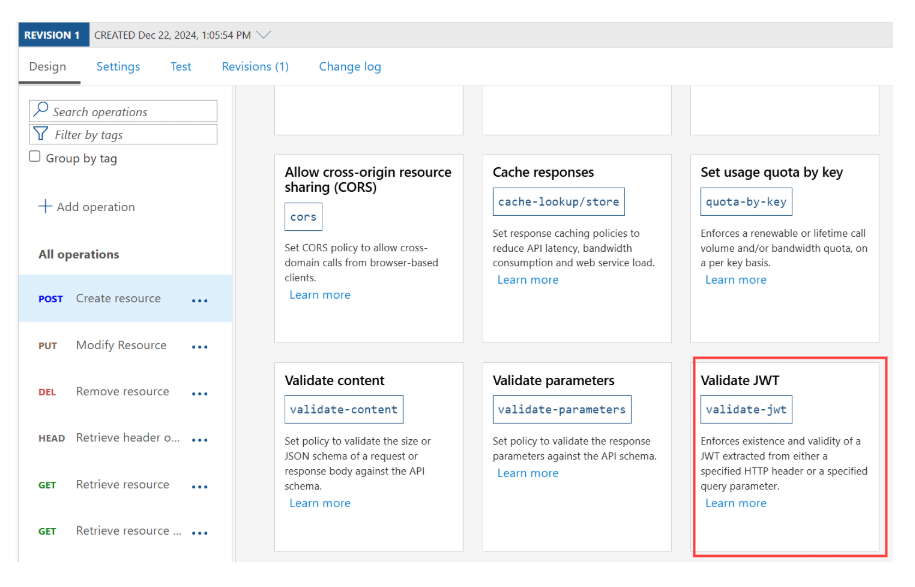
Task: Open ellipsis menu for Create resource
Action: [x=200, y=300]
